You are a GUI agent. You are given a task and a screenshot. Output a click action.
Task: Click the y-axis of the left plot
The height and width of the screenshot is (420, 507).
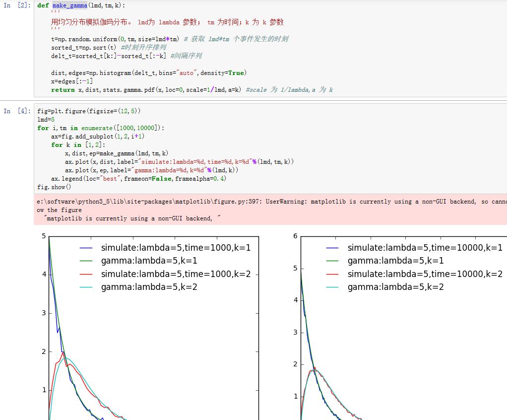point(49,323)
